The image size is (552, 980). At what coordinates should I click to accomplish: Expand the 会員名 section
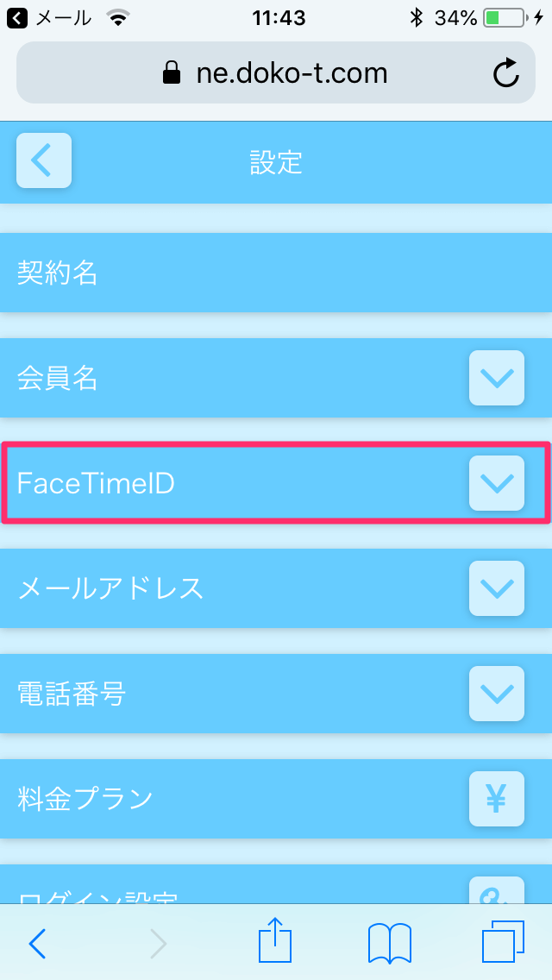(496, 378)
